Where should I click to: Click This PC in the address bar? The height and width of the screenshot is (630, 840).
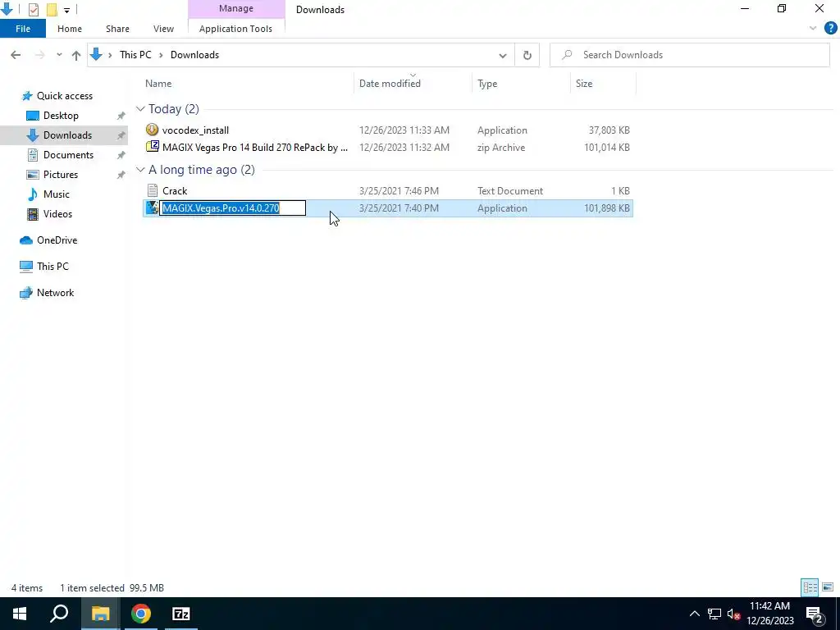135,55
